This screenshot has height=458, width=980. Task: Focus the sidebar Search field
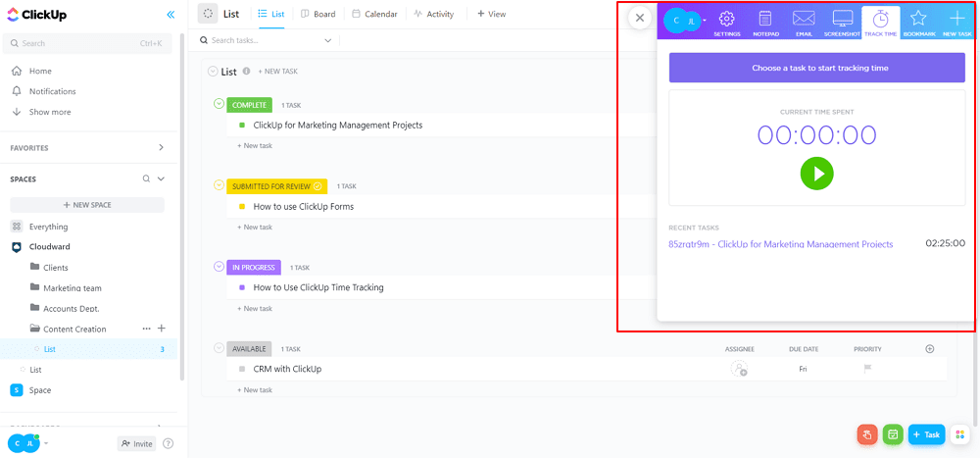click(87, 43)
